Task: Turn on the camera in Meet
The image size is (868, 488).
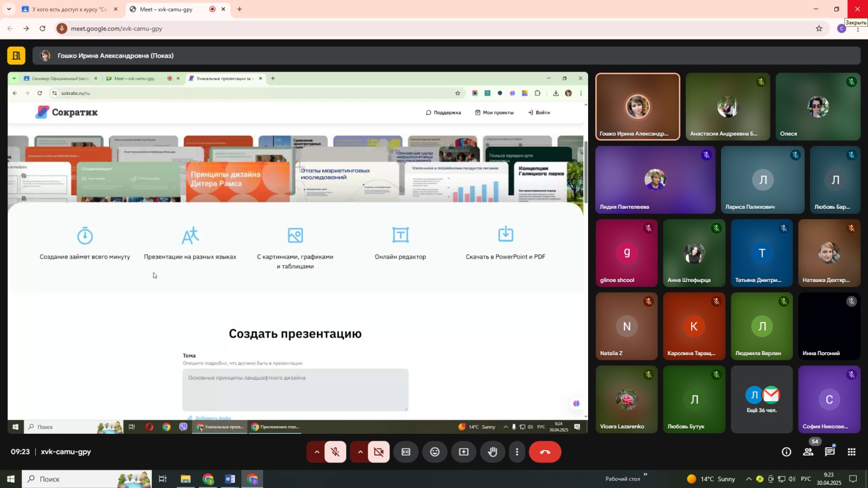Action: [379, 452]
